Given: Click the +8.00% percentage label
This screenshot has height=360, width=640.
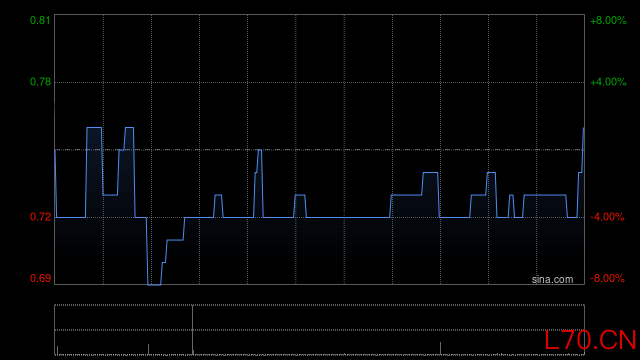Looking at the screenshot, I should coord(608,20).
